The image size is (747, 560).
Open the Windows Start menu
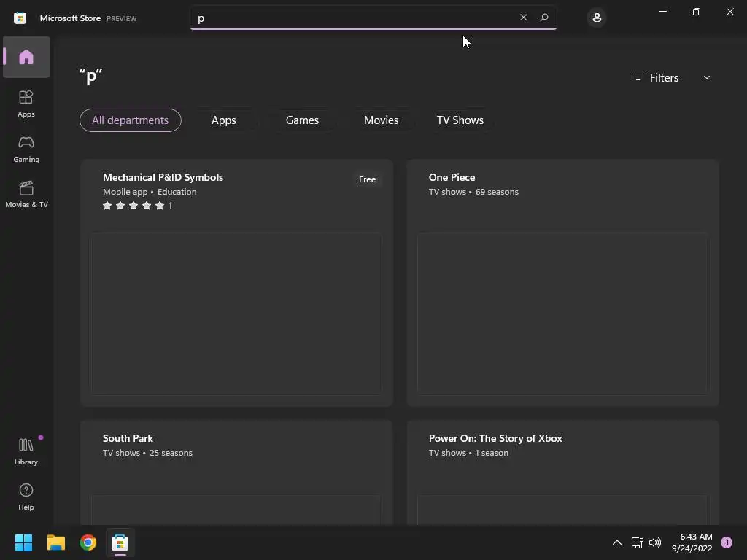point(23,542)
